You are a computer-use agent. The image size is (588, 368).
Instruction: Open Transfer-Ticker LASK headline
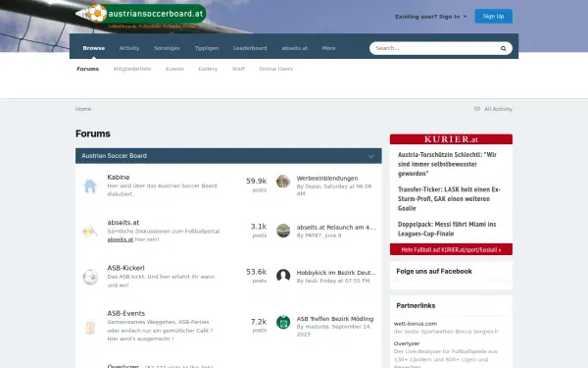449,198
